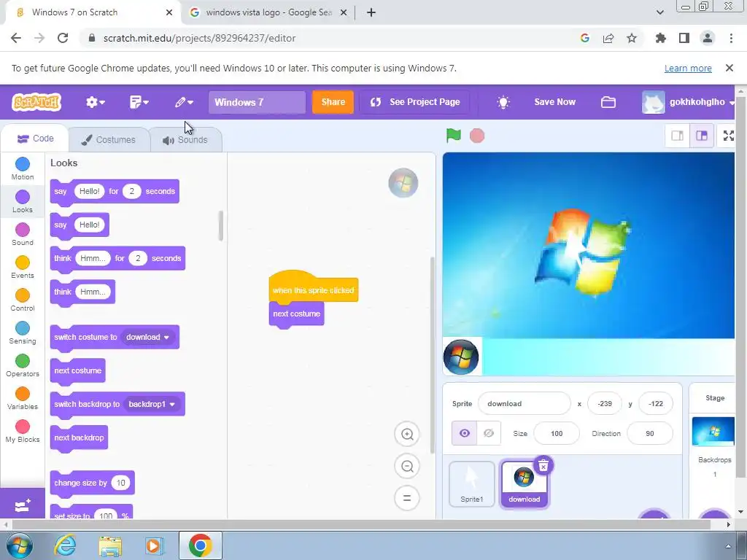
Task: Zoom out the code workspace
Action: 407,466
